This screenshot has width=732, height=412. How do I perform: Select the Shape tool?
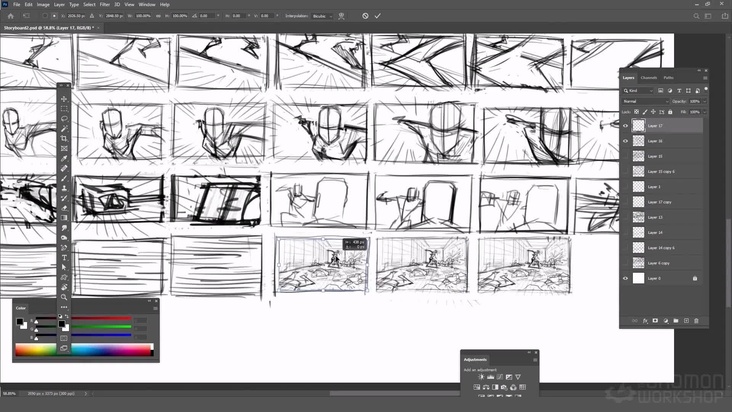tap(64, 277)
